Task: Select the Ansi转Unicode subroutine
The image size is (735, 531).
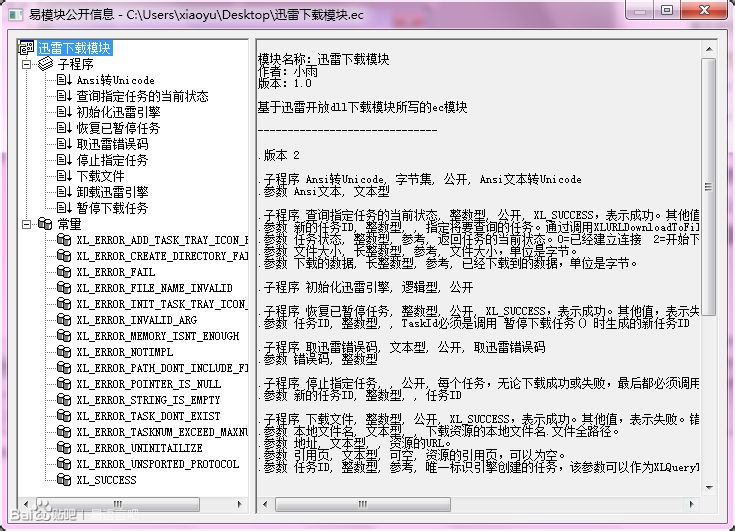Action: pos(115,80)
